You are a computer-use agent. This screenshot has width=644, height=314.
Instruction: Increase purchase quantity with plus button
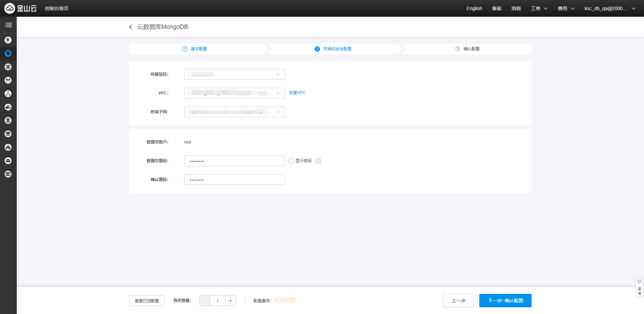pyautogui.click(x=230, y=301)
